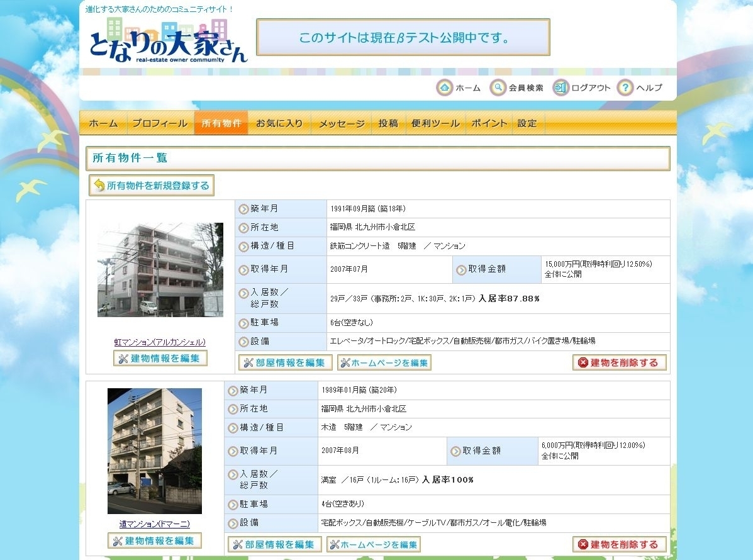This screenshot has height=560, width=753.
Task: Click the 入居数 arrow icon for 道マンション
Action: (x=233, y=474)
